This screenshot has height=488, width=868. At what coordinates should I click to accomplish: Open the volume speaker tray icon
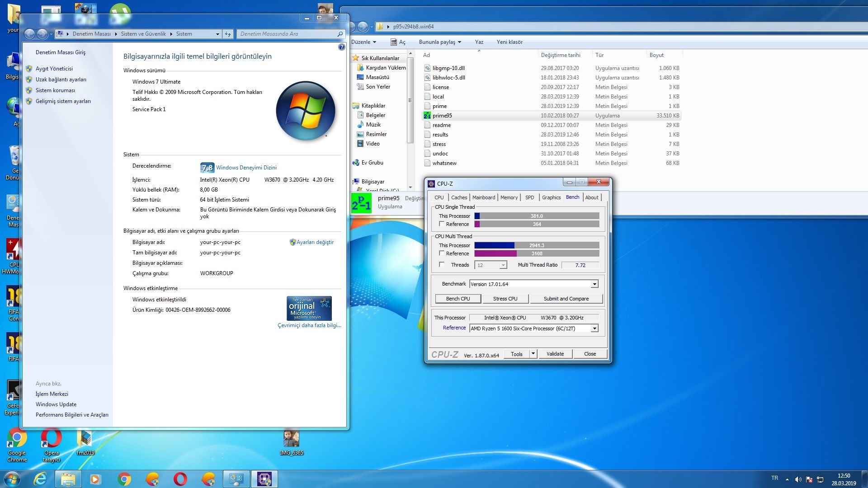pos(798,479)
